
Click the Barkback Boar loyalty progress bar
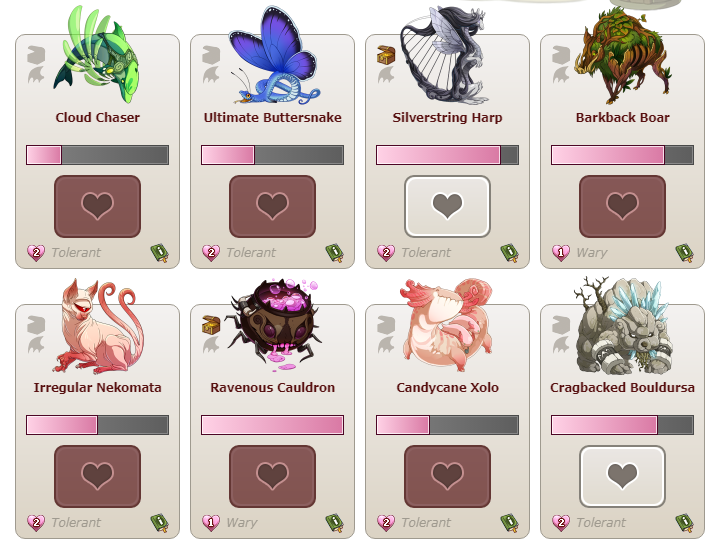[622, 155]
